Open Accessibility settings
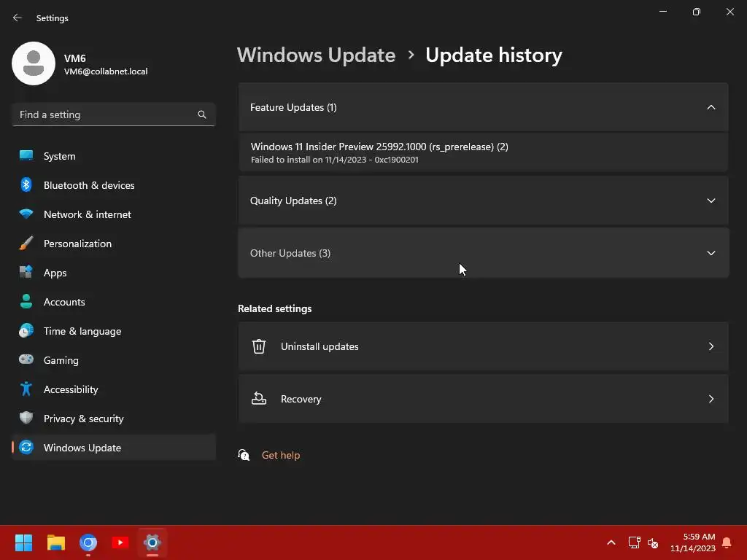 113,389
